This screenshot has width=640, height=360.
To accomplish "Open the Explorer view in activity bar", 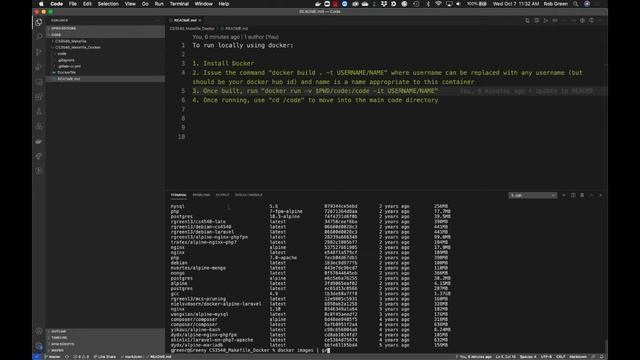I will tap(39, 22).
